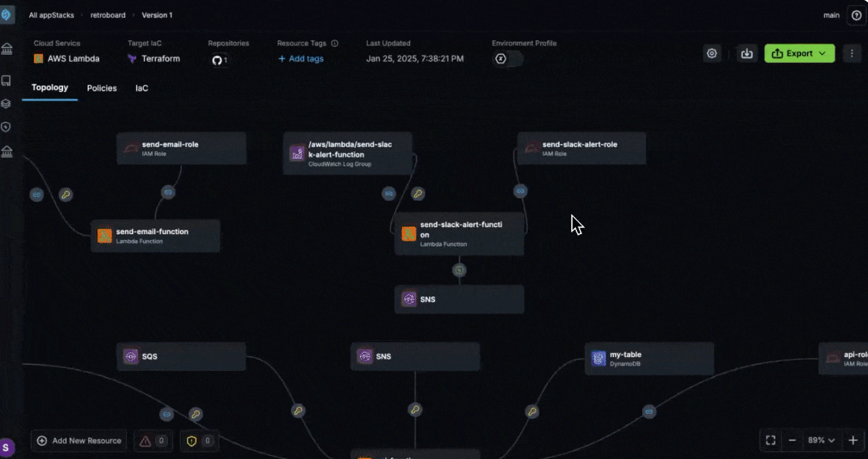
Task: Click the key icon below the CloudWatch Log Group
Action: point(418,194)
